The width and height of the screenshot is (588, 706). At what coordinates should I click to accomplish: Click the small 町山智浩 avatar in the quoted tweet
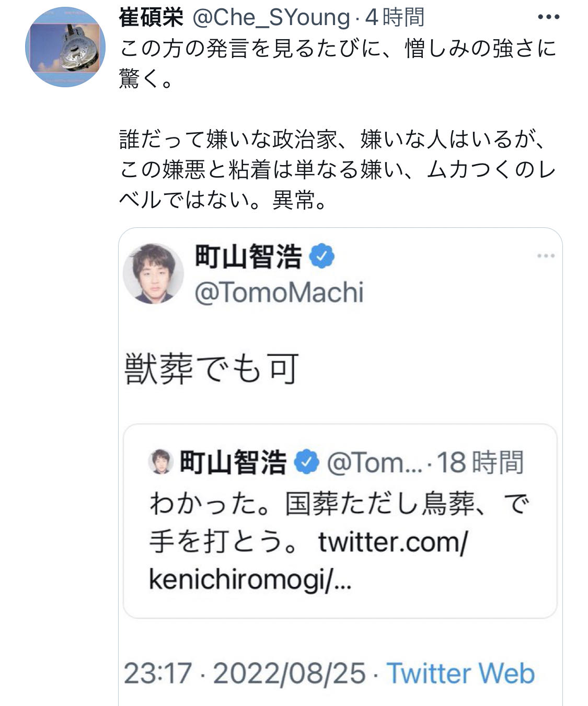161,462
